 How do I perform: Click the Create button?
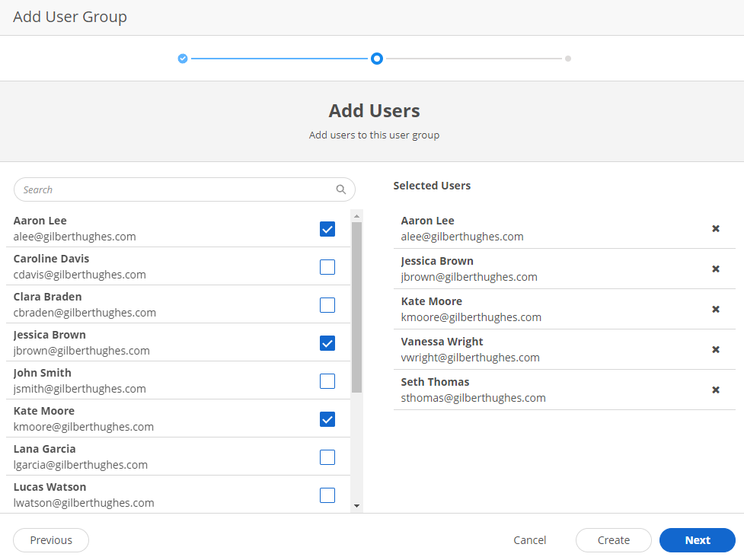click(614, 540)
